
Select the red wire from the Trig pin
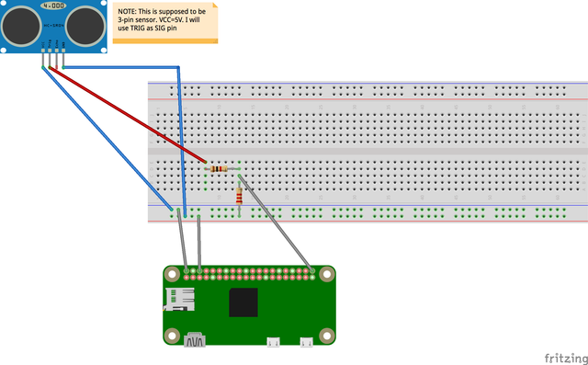click(x=128, y=115)
